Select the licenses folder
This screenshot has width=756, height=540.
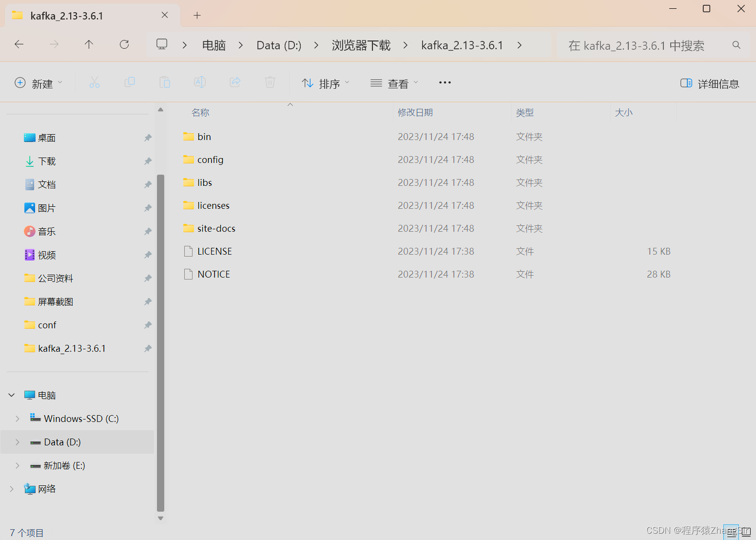(213, 205)
